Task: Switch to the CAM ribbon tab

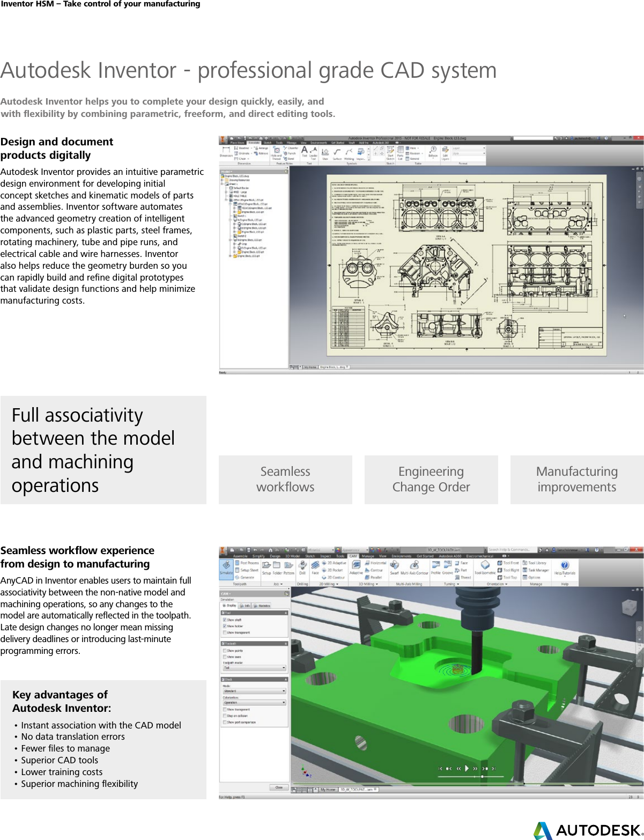Action: pos(353,556)
